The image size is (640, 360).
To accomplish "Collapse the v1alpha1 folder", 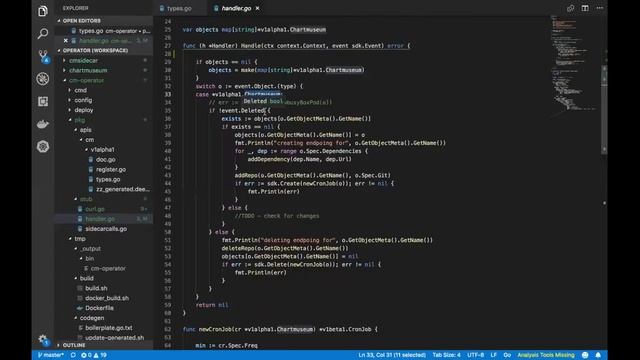I will point(102,149).
